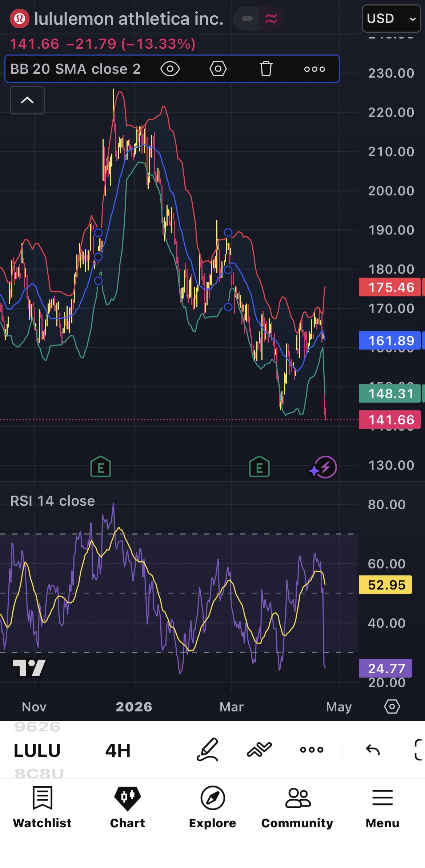Open the indicators tool icon
Image resolution: width=425 pixels, height=868 pixels.
tap(259, 750)
